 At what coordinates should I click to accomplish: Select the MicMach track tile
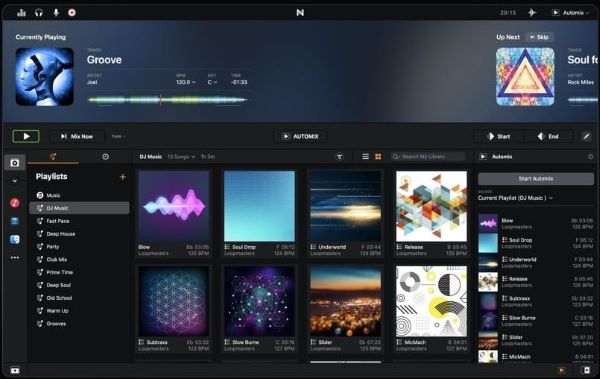click(x=431, y=309)
